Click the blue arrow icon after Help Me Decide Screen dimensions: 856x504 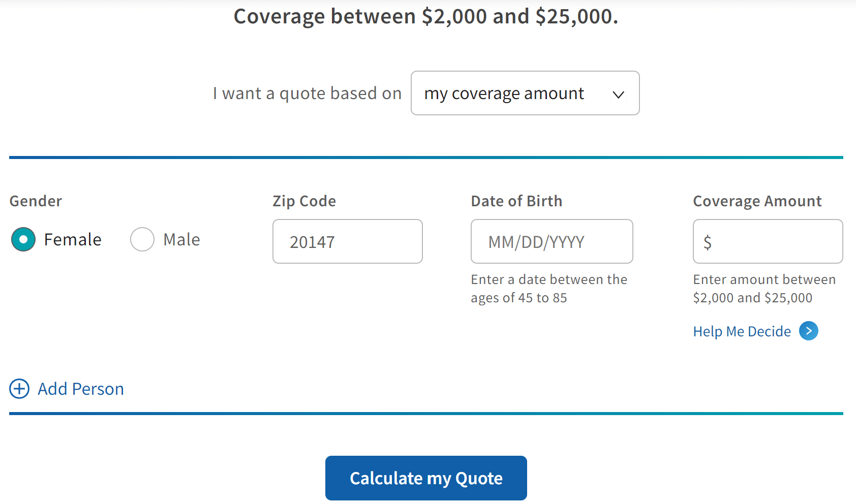click(808, 331)
